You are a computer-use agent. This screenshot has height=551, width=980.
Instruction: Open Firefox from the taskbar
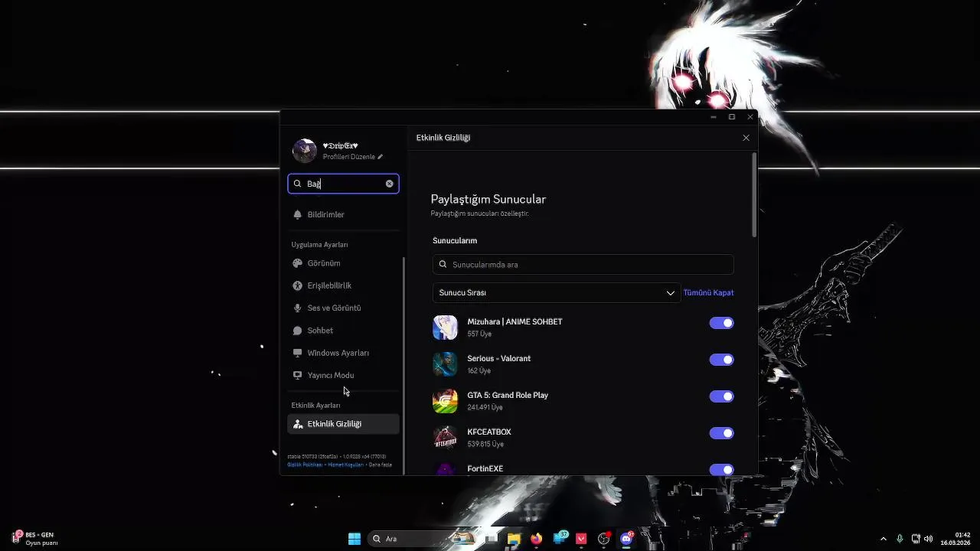pos(536,539)
